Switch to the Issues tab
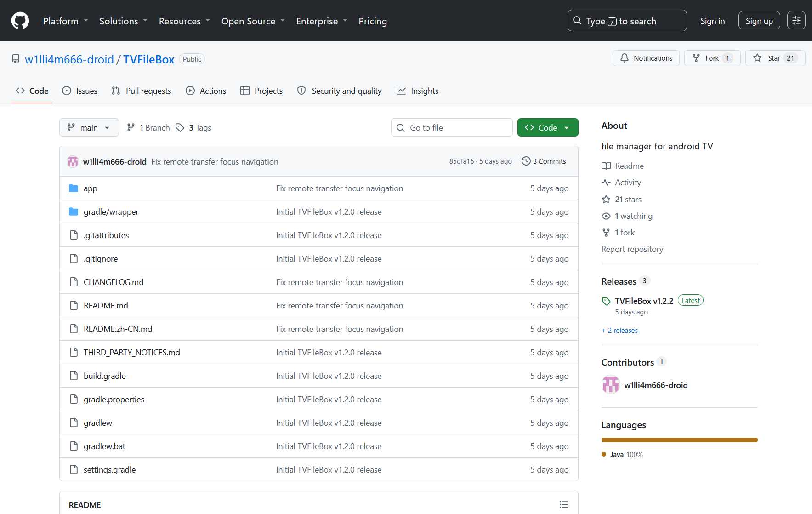812x514 pixels. (x=80, y=91)
